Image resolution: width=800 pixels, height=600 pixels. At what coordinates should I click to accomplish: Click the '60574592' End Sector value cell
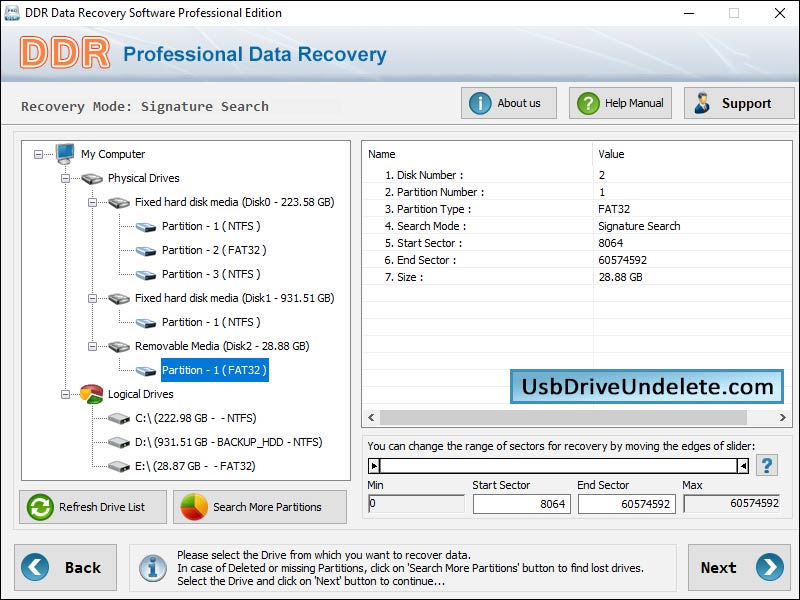pos(622,260)
